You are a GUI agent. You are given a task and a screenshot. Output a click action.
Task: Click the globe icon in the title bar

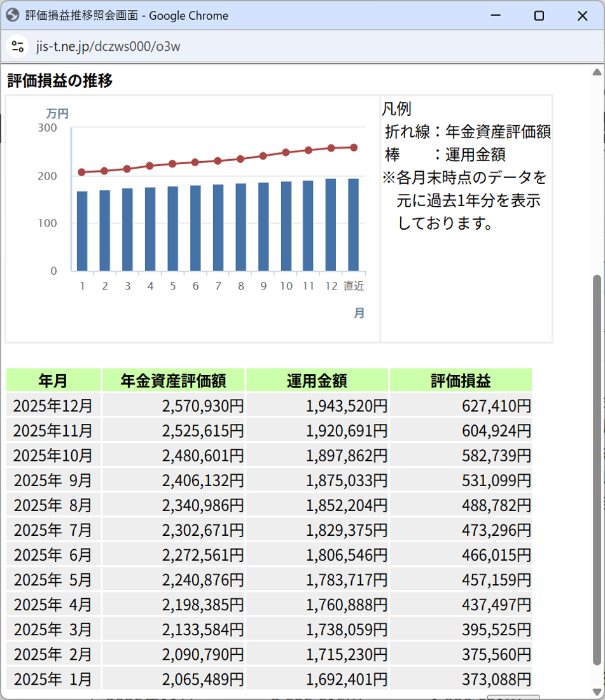(13, 15)
